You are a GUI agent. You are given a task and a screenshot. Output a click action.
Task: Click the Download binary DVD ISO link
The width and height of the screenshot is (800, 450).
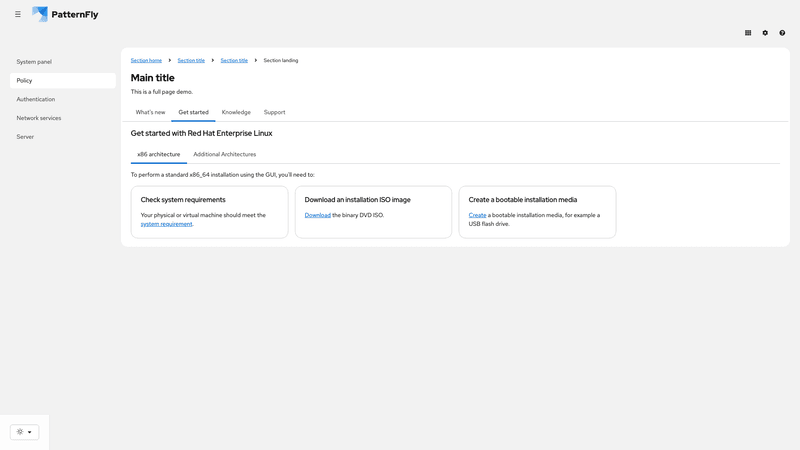coord(317,215)
